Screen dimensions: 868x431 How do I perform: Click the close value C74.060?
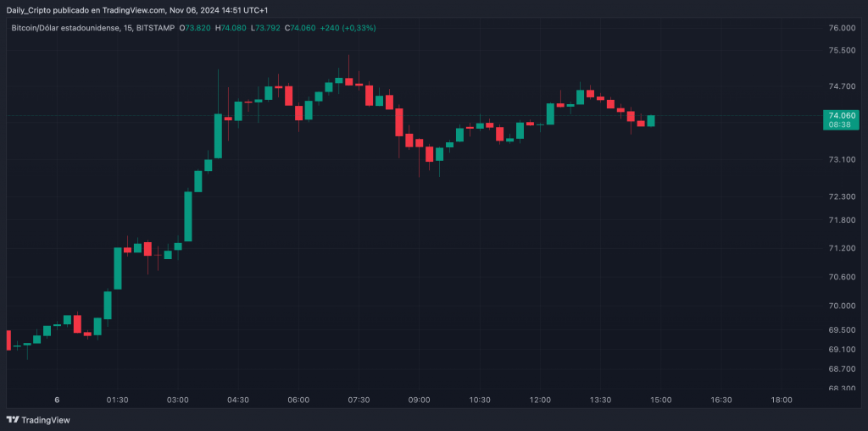coord(301,28)
